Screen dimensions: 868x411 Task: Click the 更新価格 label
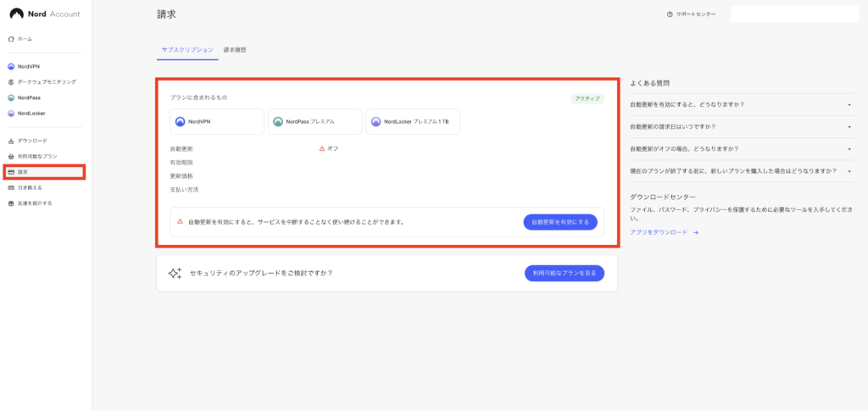181,176
